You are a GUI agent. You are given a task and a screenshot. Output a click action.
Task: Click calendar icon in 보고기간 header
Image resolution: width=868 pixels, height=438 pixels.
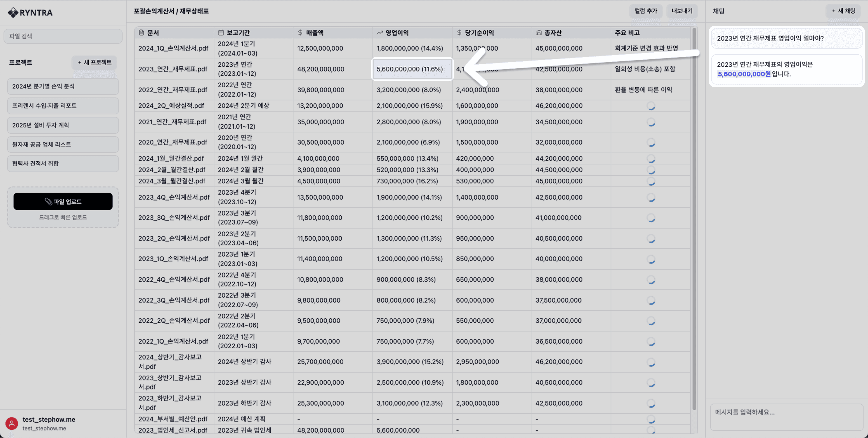click(221, 33)
